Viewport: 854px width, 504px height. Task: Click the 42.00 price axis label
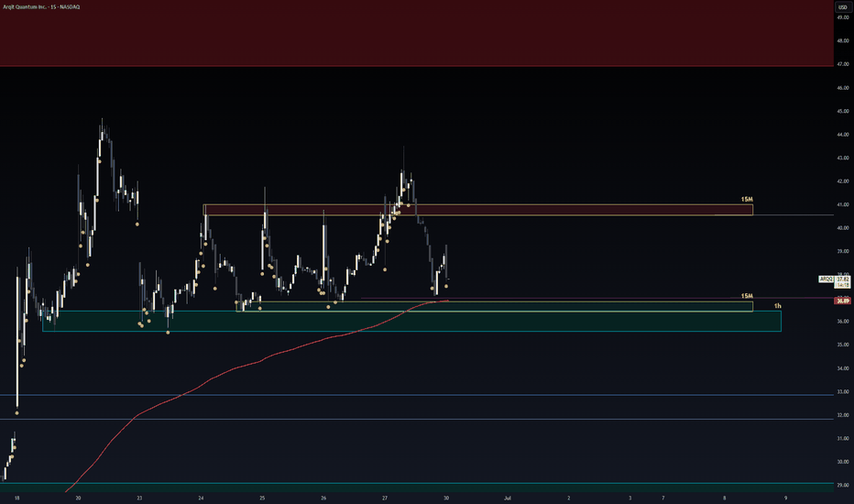(x=843, y=181)
